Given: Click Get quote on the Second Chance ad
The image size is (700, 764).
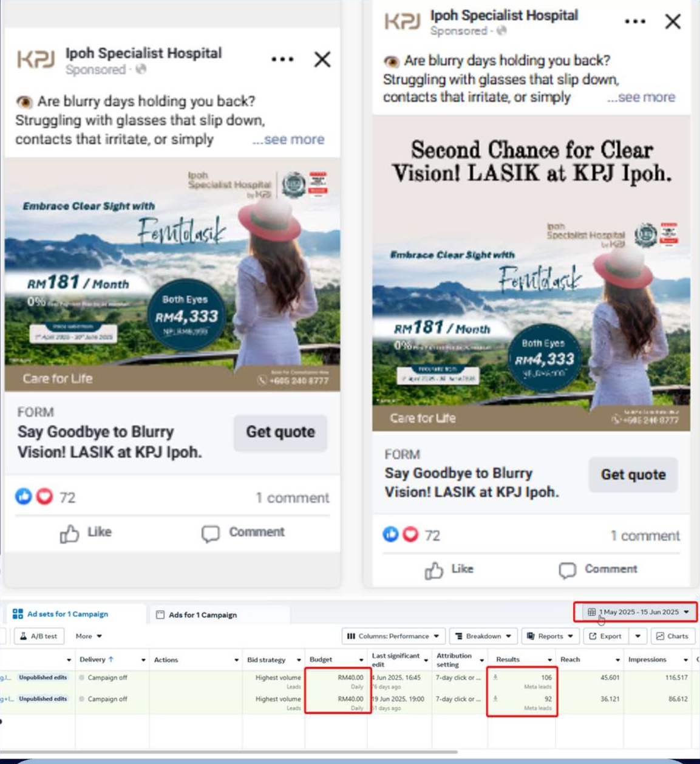Looking at the screenshot, I should 633,475.
